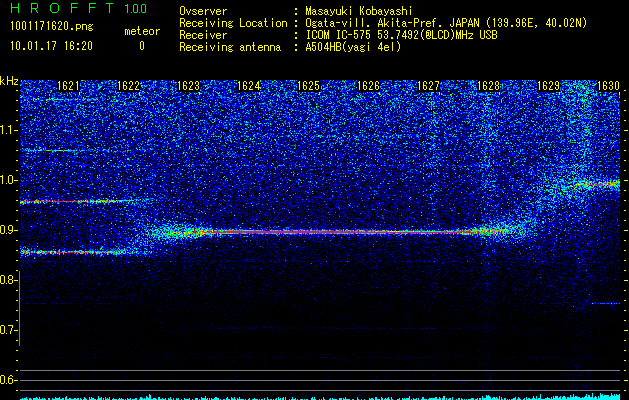Click the HROFFT 1.0.0 title text
The height and width of the screenshot is (400, 629).
click(x=78, y=8)
